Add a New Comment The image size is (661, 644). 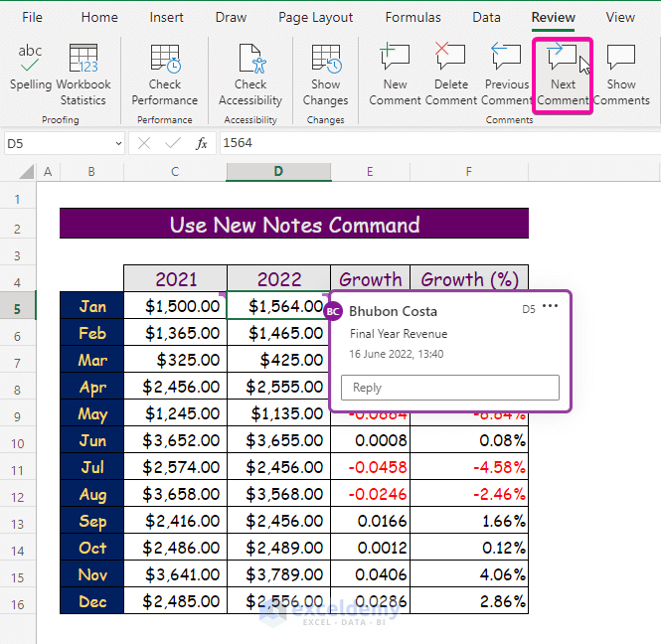click(395, 75)
